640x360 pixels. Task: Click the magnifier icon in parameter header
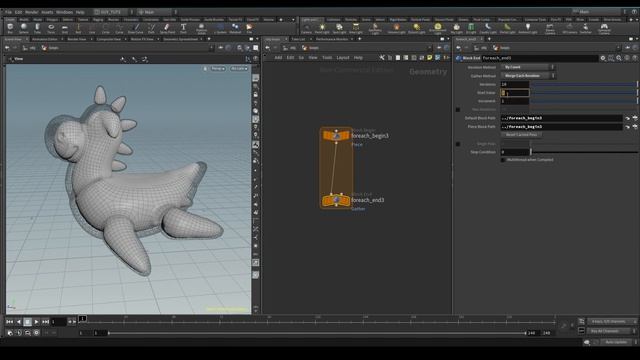619,58
